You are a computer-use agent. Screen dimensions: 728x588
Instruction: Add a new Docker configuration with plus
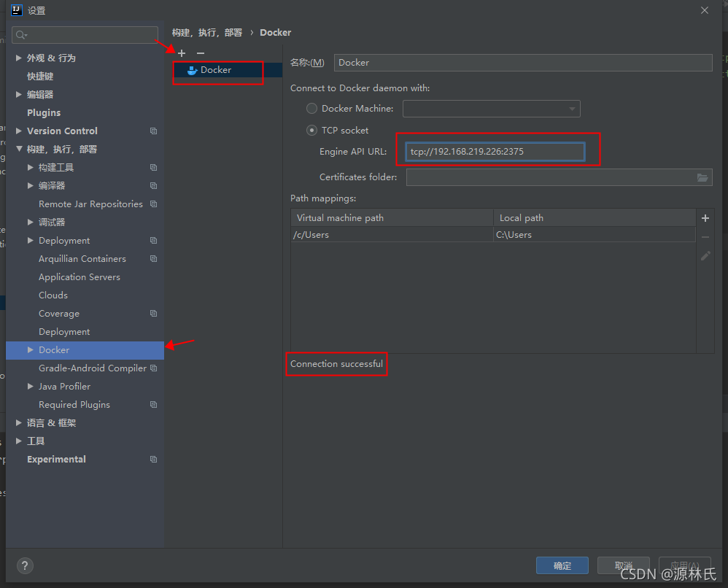click(x=182, y=53)
